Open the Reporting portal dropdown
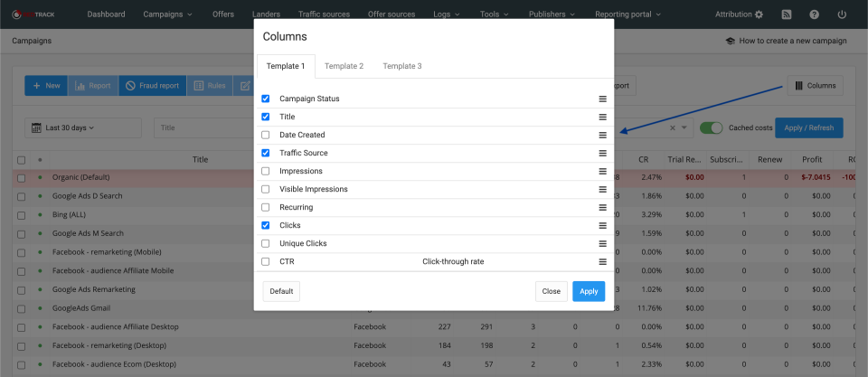The width and height of the screenshot is (868, 377). click(627, 14)
